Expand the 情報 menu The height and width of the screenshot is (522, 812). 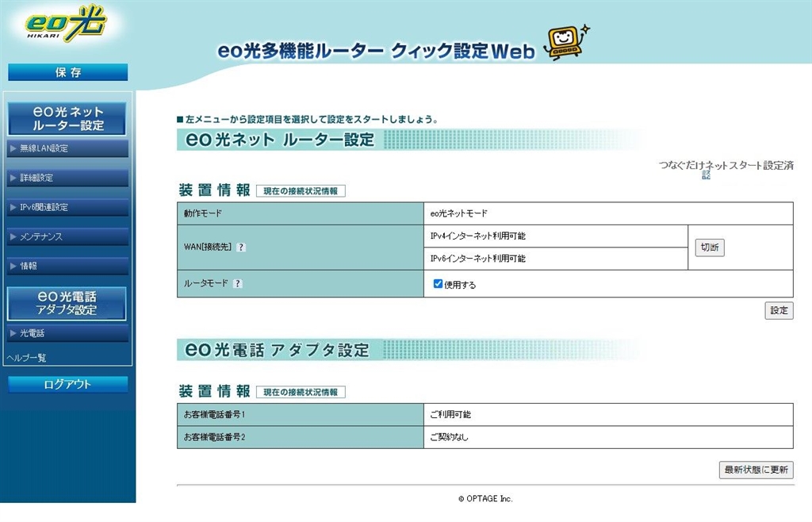click(67, 267)
